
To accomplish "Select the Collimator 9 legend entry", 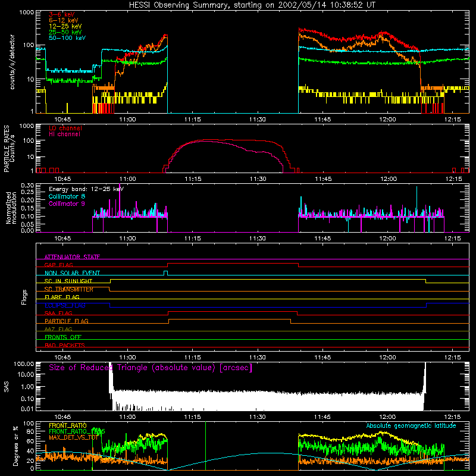I will click(67, 203).
